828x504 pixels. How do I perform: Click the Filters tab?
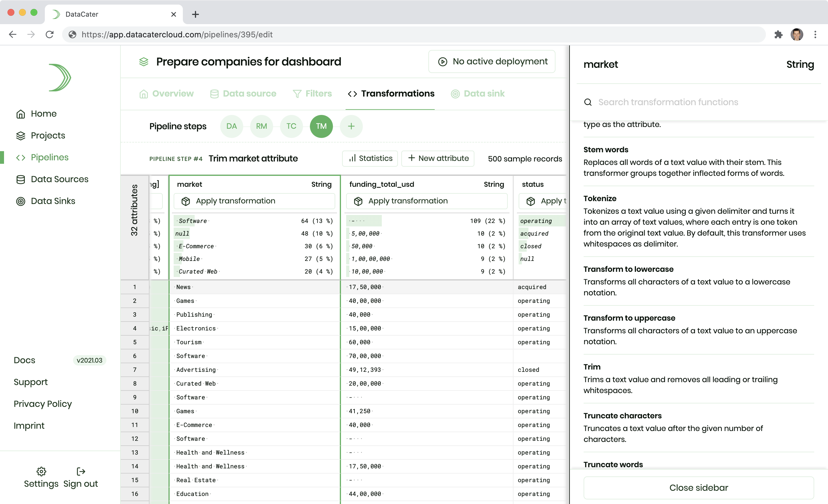coord(312,93)
